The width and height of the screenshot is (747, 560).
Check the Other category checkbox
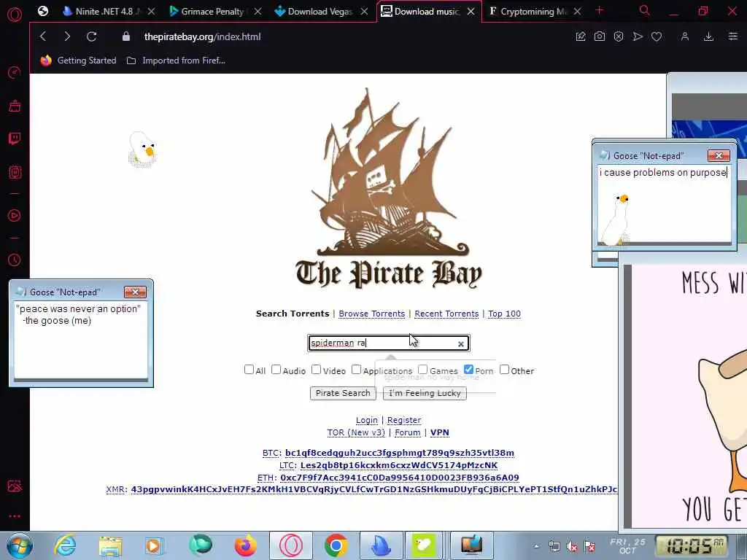click(504, 370)
